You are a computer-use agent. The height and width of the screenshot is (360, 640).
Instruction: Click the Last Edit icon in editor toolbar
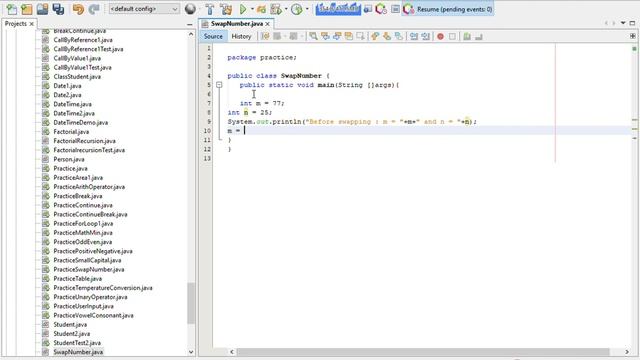(265, 36)
